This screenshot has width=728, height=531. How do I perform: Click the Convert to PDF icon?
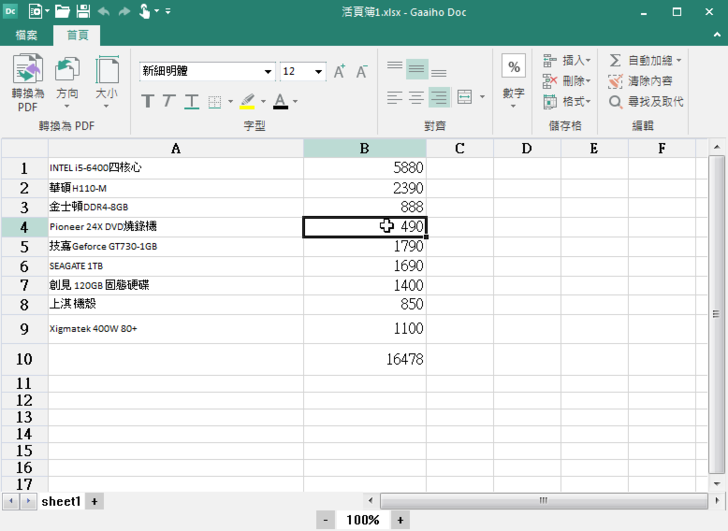pos(27,70)
